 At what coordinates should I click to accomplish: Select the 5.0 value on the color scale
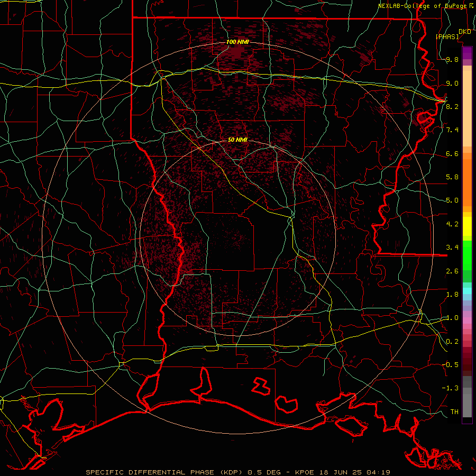point(452,200)
